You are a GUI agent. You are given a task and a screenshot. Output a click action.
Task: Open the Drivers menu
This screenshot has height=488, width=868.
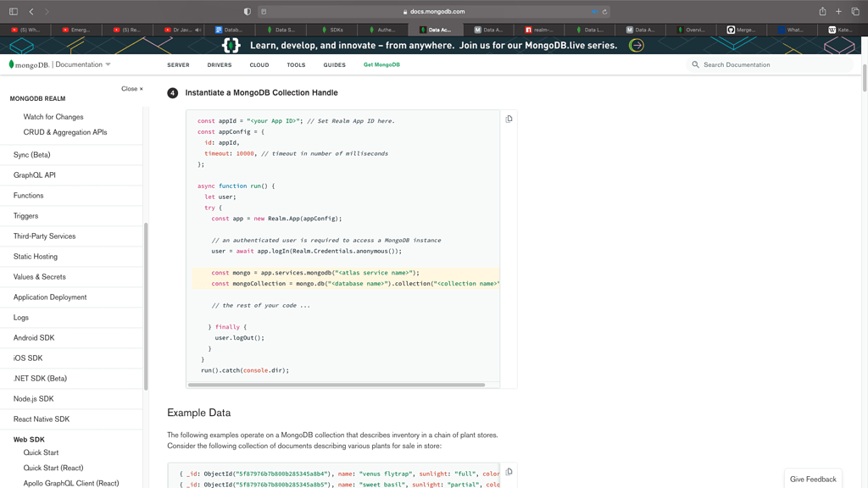click(x=219, y=64)
